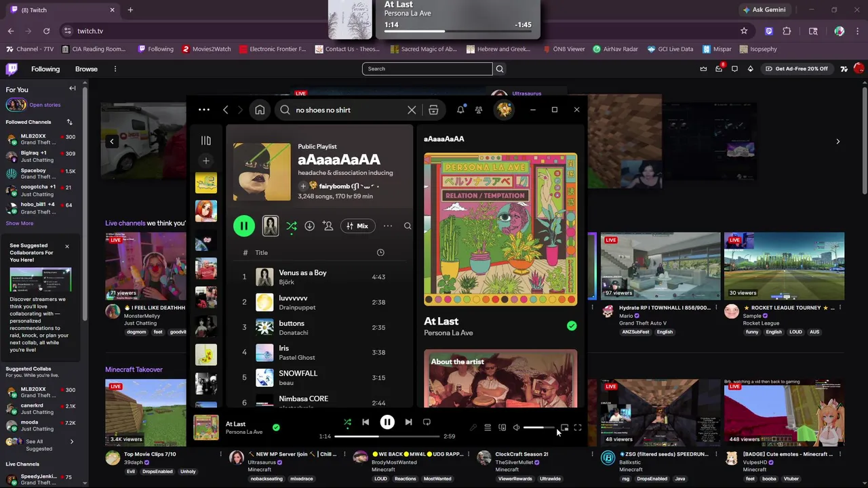Open Twitch Prime loot crown icon

(x=703, y=68)
